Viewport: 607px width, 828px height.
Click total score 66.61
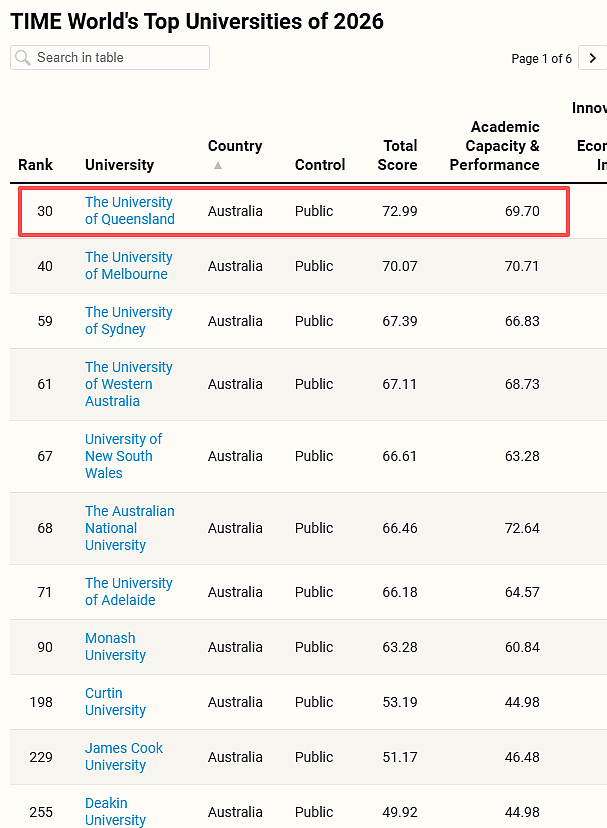click(400, 456)
